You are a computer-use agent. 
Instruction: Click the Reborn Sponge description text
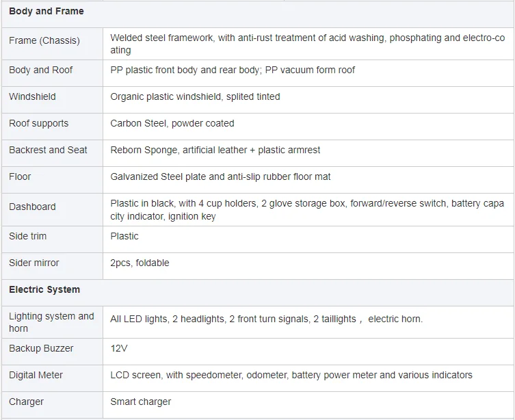[215, 150]
